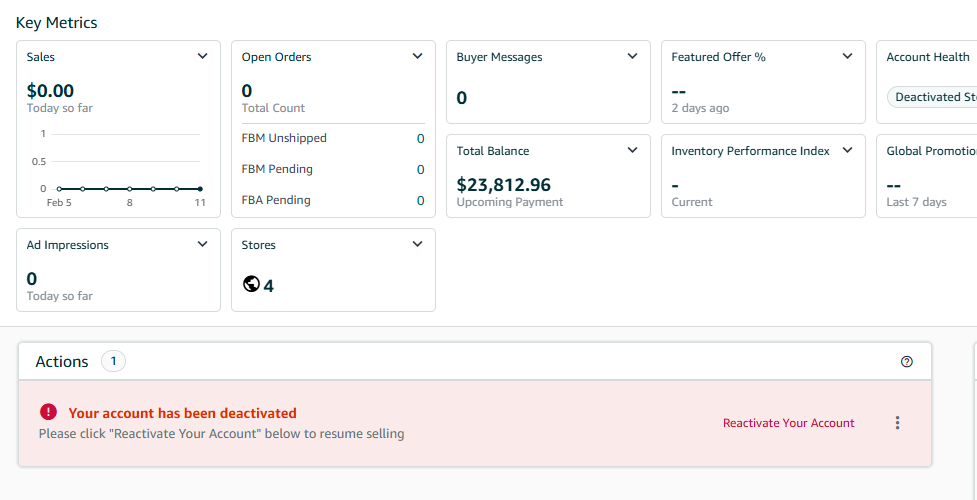This screenshot has height=500, width=977.
Task: Expand the Total Balance card chevron
Action: 632,151
